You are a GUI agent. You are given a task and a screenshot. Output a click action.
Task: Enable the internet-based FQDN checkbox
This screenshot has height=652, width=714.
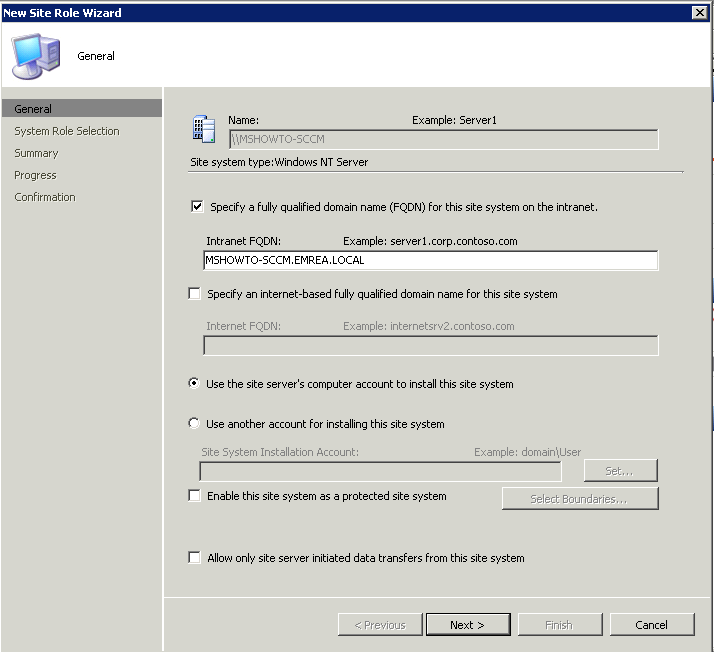click(x=194, y=294)
